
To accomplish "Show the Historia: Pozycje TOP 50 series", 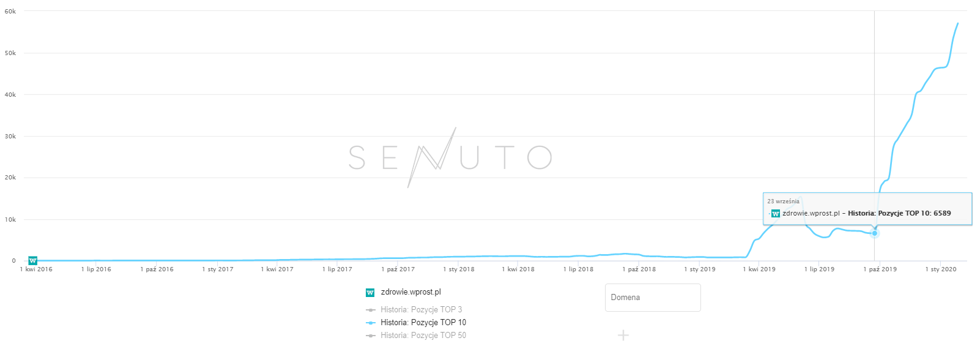I will pyautogui.click(x=423, y=336).
